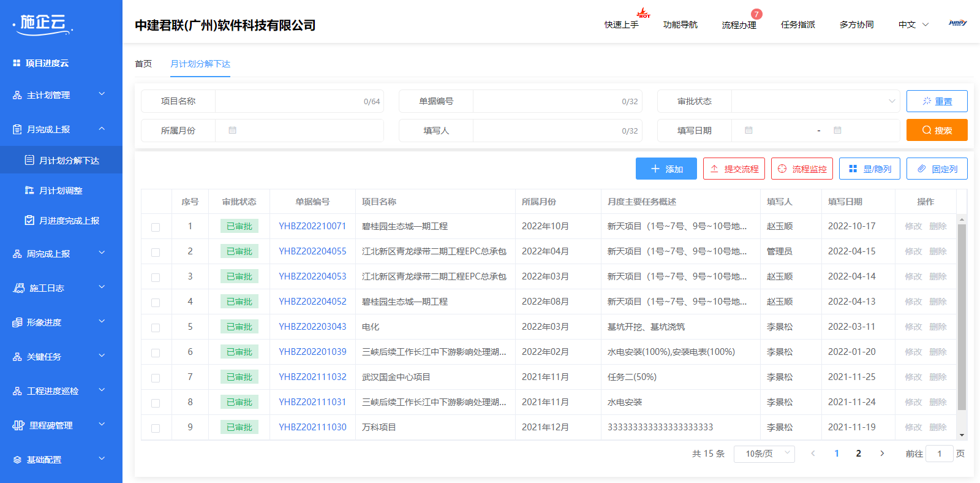The image size is (980, 483).
Task: Check the row 4 checkbox
Action: (x=156, y=302)
